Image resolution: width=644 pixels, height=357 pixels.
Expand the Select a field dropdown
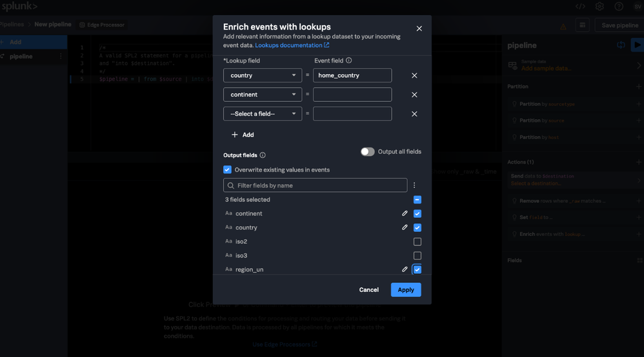click(x=263, y=114)
